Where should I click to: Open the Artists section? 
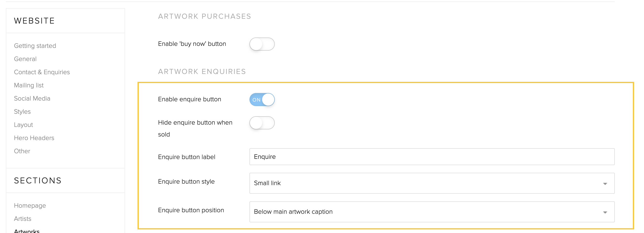pos(23,219)
